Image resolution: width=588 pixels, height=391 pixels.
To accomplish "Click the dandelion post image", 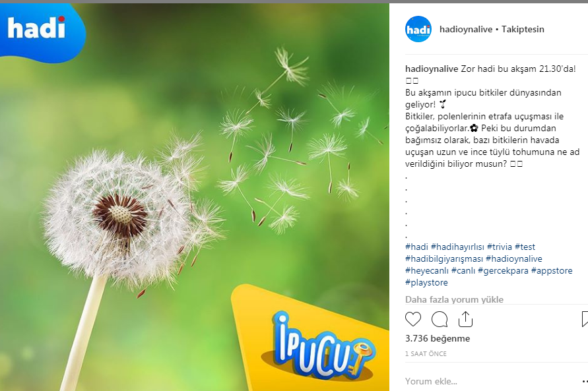I will [x=195, y=197].
